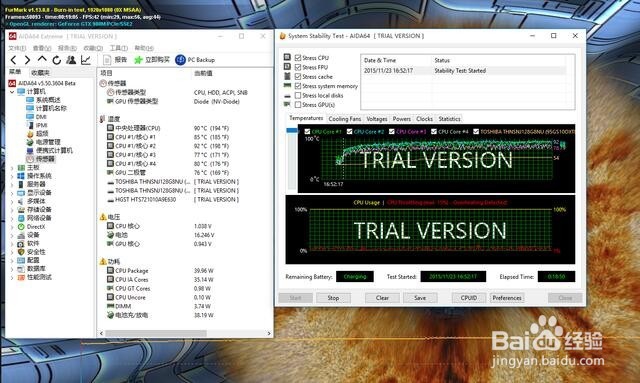Expand the 显示设备 node

tap(12, 193)
